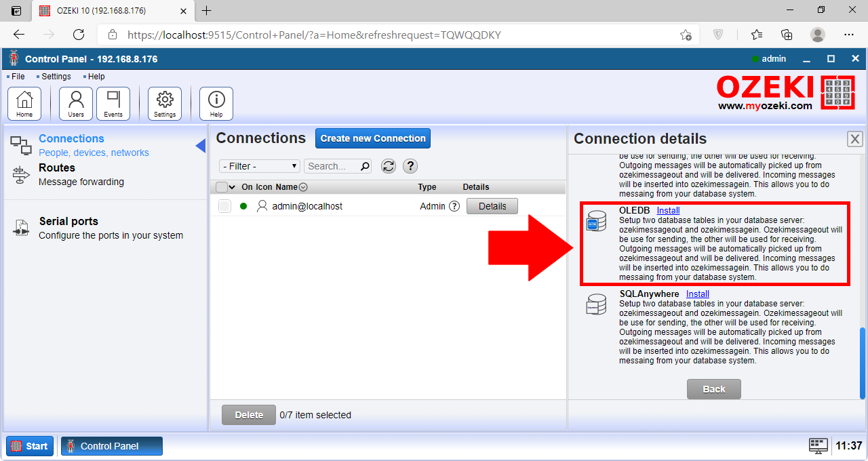Click the SQLAnywhere Install link
Screen dimensions: 868x461
pos(698,294)
